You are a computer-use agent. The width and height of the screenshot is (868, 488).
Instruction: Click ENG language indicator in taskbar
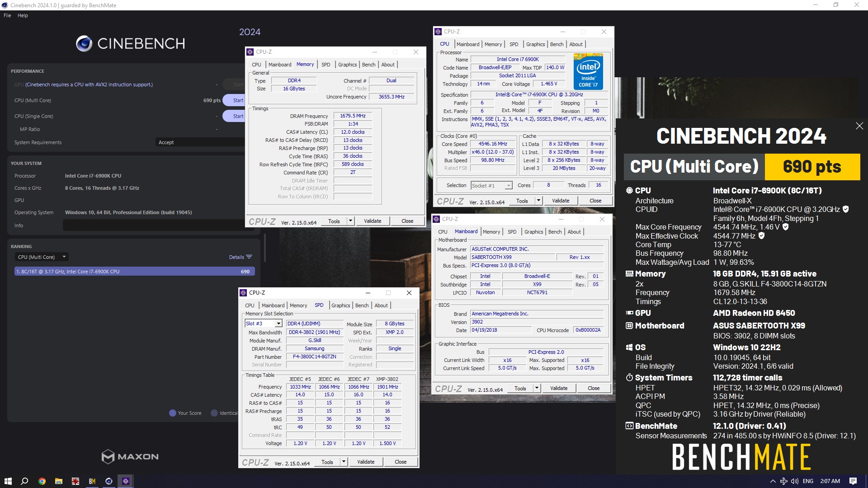click(x=808, y=481)
